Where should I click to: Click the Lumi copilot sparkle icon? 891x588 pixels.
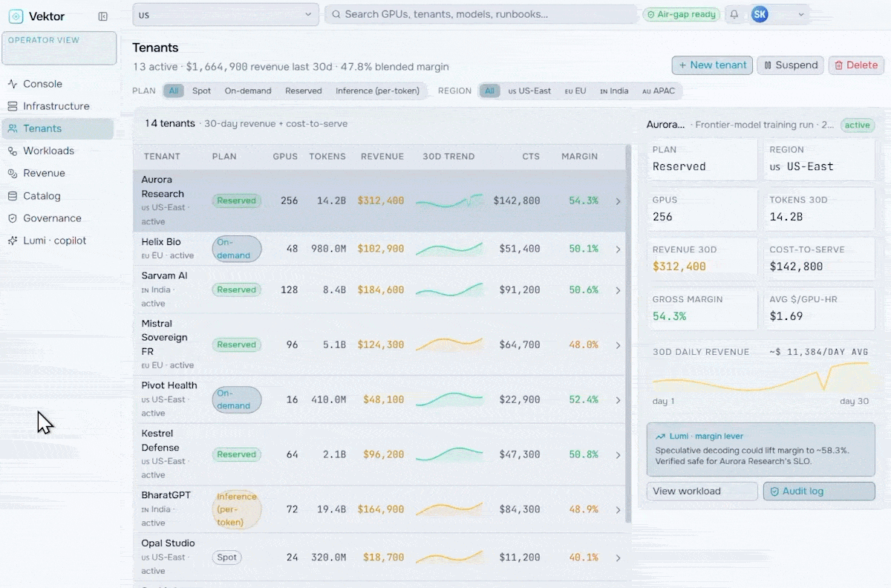(x=13, y=241)
